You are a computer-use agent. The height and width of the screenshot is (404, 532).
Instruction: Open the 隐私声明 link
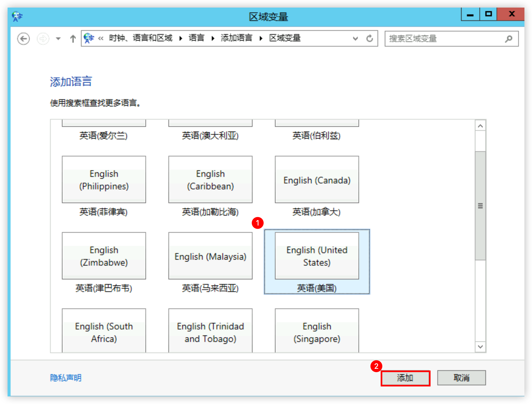point(66,378)
